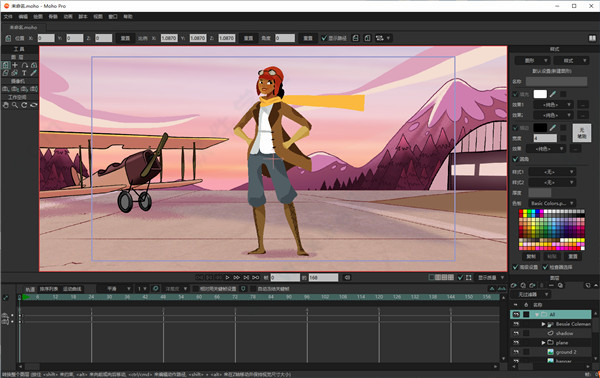Open the Style 2 dropdown
Viewport: 600px width, 378px height.
pyautogui.click(x=552, y=182)
